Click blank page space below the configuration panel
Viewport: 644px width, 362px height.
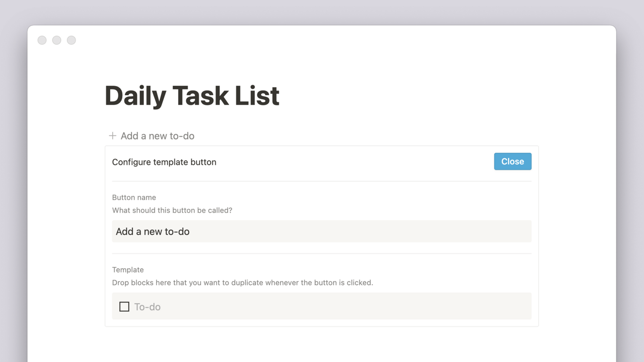click(322, 344)
